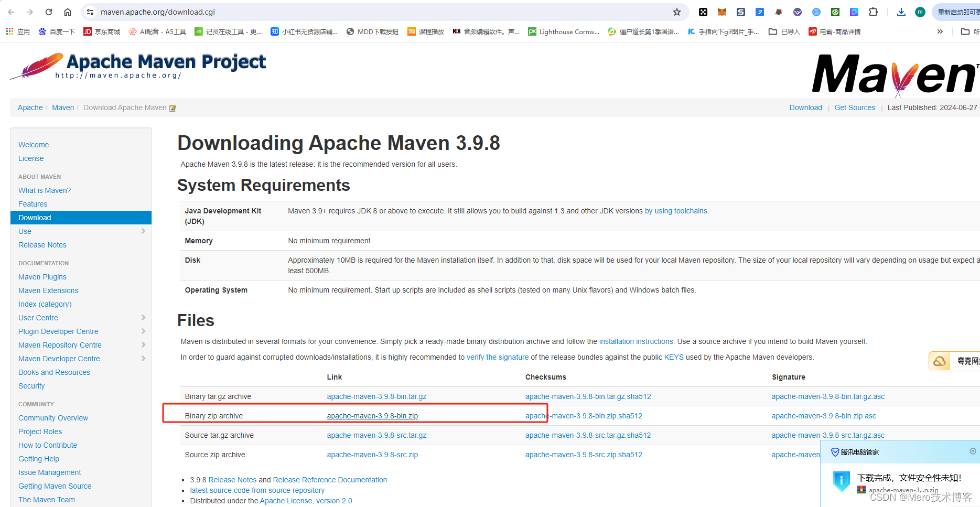The image size is (980, 507).
Task: Open apache-maven-3.9.8-bin.zip.asc signature
Action: click(x=824, y=416)
